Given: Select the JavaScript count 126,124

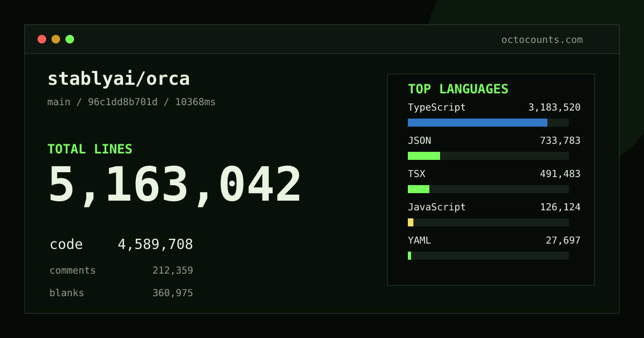Looking at the screenshot, I should tap(560, 207).
